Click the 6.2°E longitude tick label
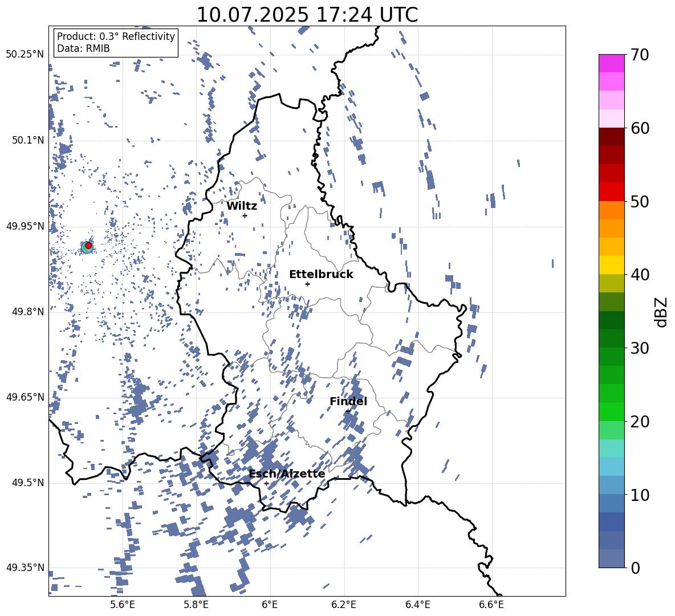This screenshot has height=616, width=675. 344,605
